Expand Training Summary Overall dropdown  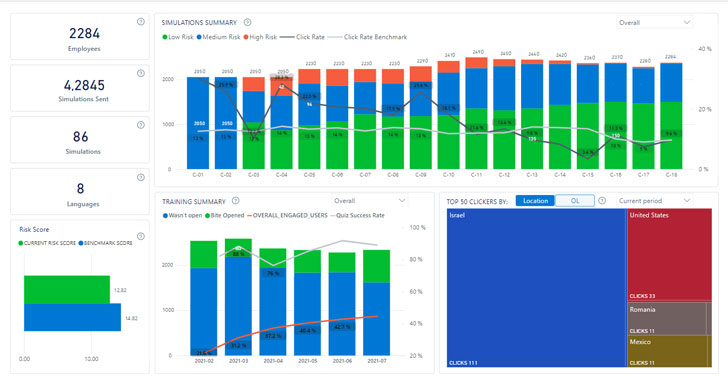point(370,201)
